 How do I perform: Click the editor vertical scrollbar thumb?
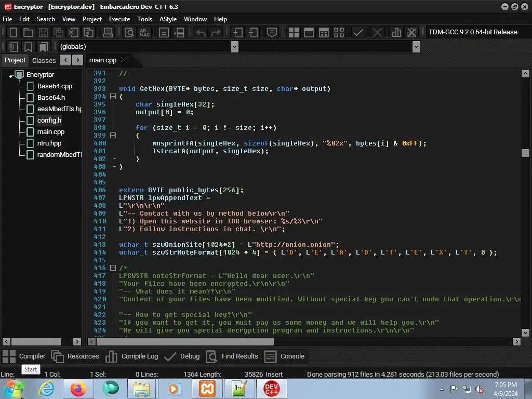525,153
